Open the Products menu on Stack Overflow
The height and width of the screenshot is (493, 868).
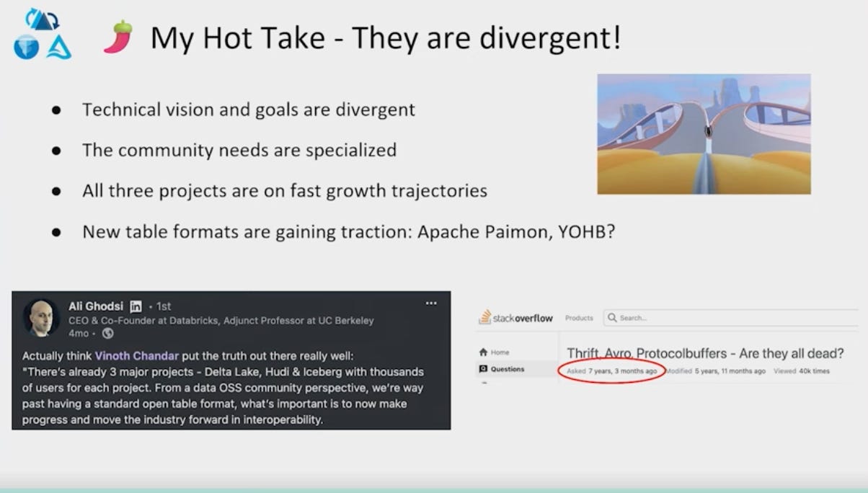(x=579, y=318)
